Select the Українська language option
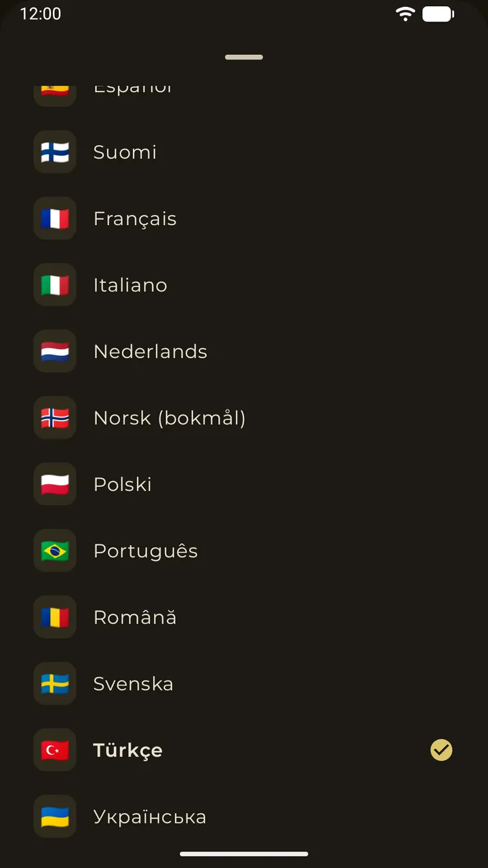 (x=244, y=816)
